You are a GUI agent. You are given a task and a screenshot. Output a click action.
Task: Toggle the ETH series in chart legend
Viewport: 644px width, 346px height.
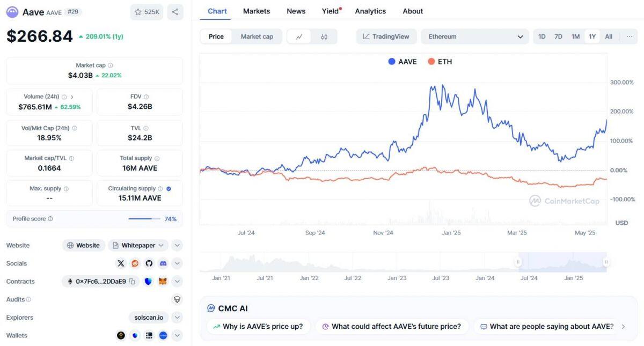(x=440, y=62)
